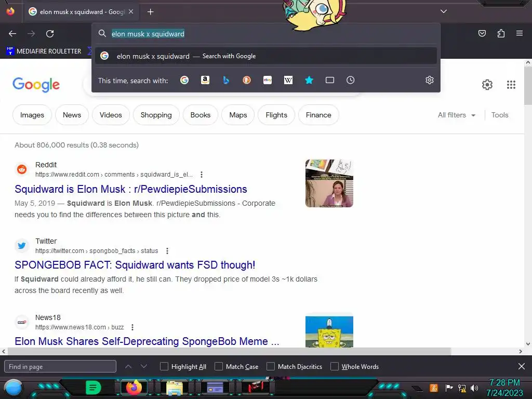
Task: Click the Firefox taskbar icon
Action: pos(134,388)
